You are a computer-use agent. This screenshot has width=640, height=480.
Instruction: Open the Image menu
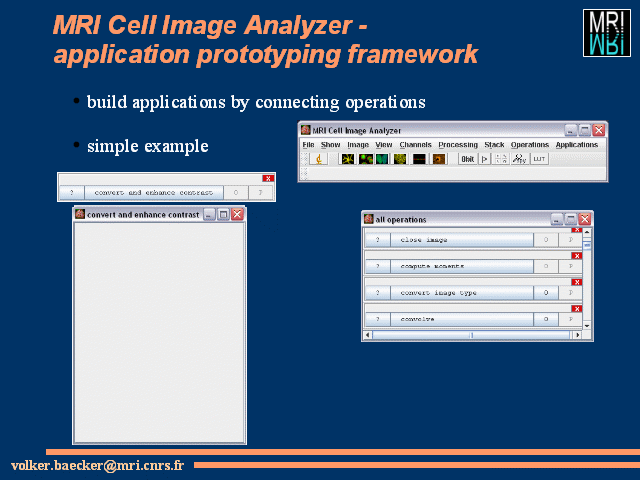(x=358, y=144)
